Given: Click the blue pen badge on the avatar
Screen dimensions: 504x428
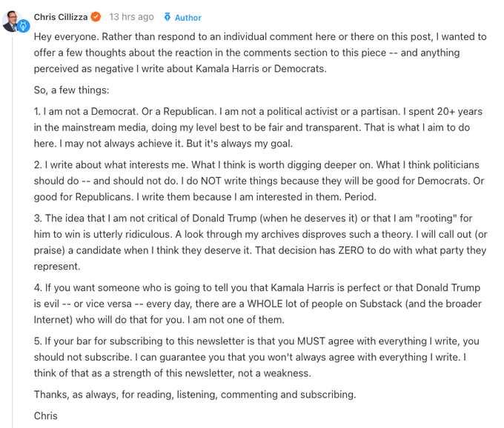Looking at the screenshot, I should [23, 27].
